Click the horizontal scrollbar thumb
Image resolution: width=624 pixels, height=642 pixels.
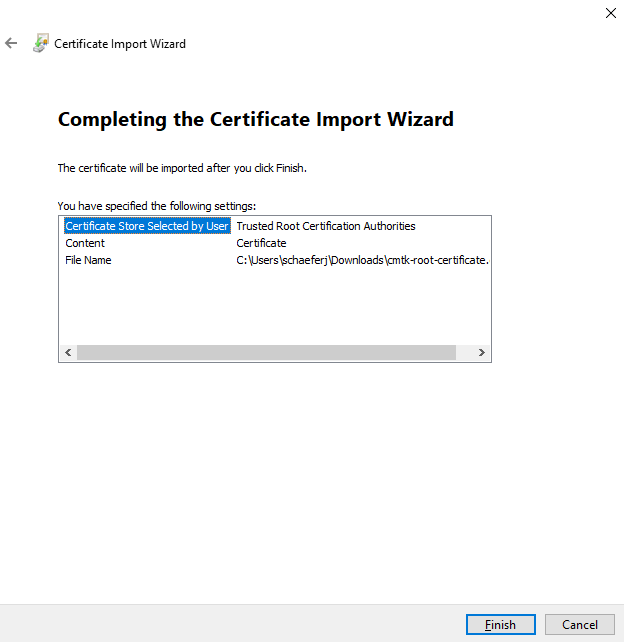tap(265, 353)
